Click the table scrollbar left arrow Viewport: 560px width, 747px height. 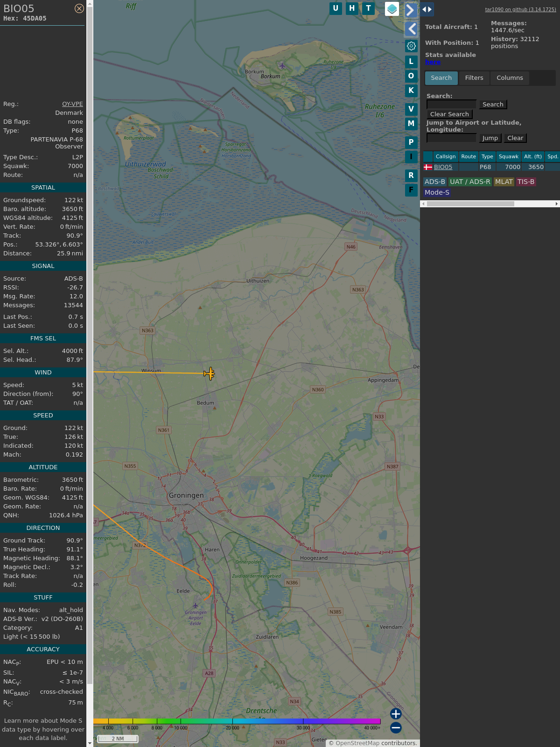[x=423, y=204]
